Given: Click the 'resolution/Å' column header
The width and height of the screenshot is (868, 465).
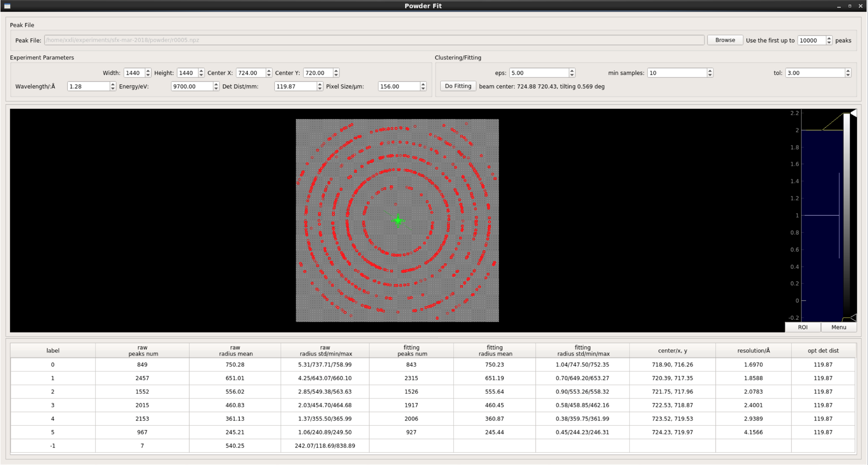Looking at the screenshot, I should pos(753,351).
